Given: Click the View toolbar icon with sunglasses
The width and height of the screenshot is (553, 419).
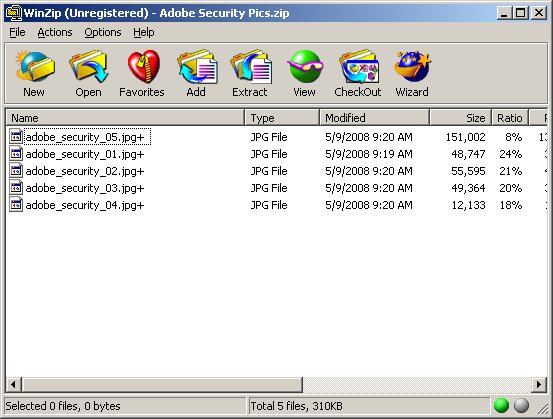Looking at the screenshot, I should point(305,66).
